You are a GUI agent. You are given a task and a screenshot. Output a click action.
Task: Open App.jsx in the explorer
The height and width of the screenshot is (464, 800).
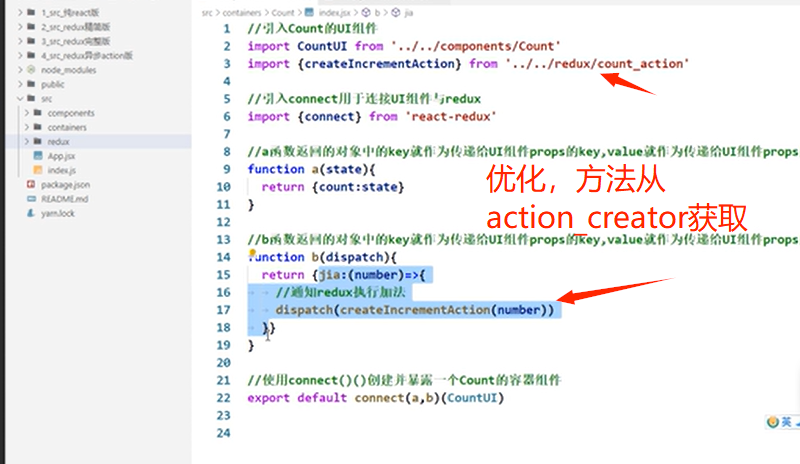coord(61,156)
